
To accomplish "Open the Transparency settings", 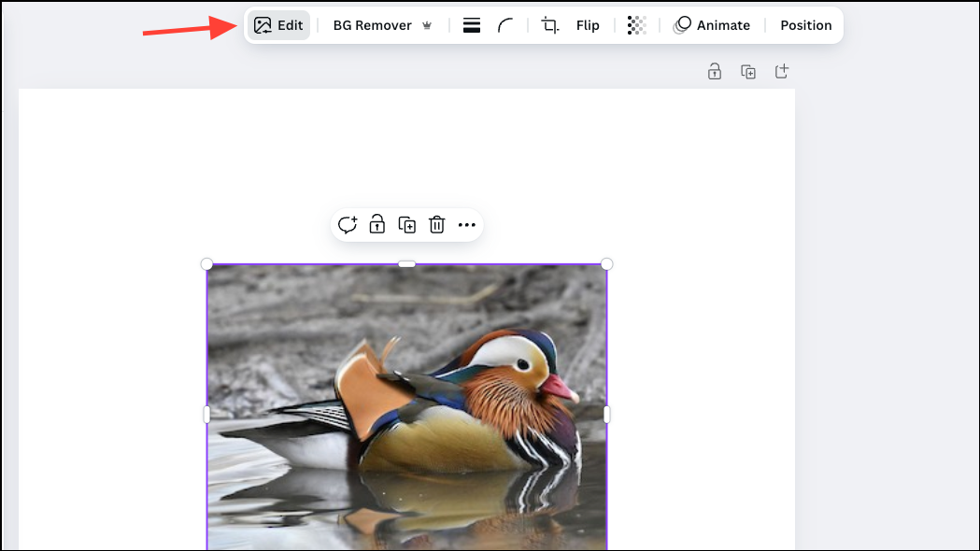I will (x=636, y=24).
